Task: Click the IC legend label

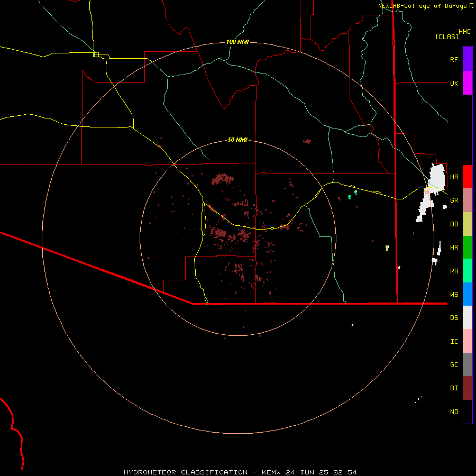Action: (454, 342)
